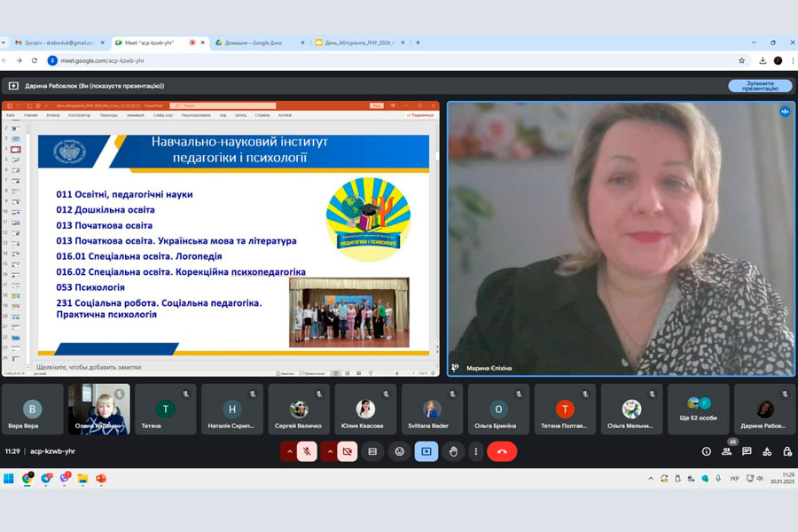This screenshot has height=532, width=798.
Task: Turn on captions in Meet toolbar
Action: [373, 451]
